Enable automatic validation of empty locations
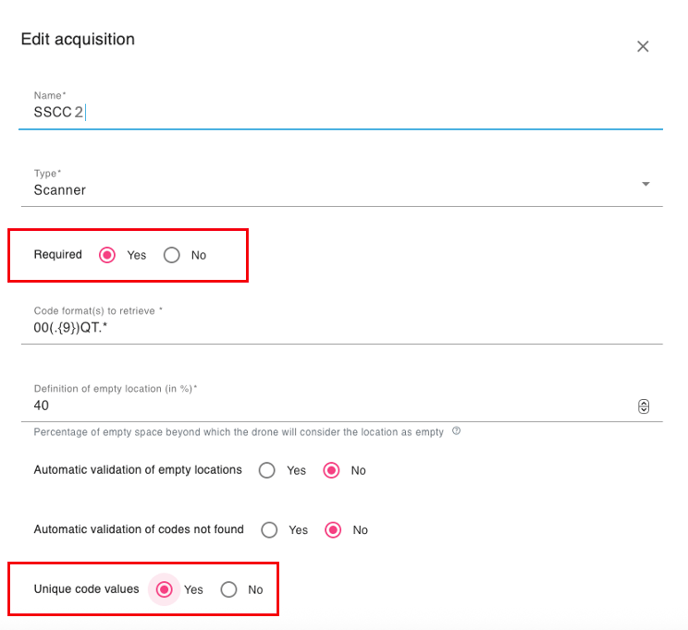 [267, 470]
